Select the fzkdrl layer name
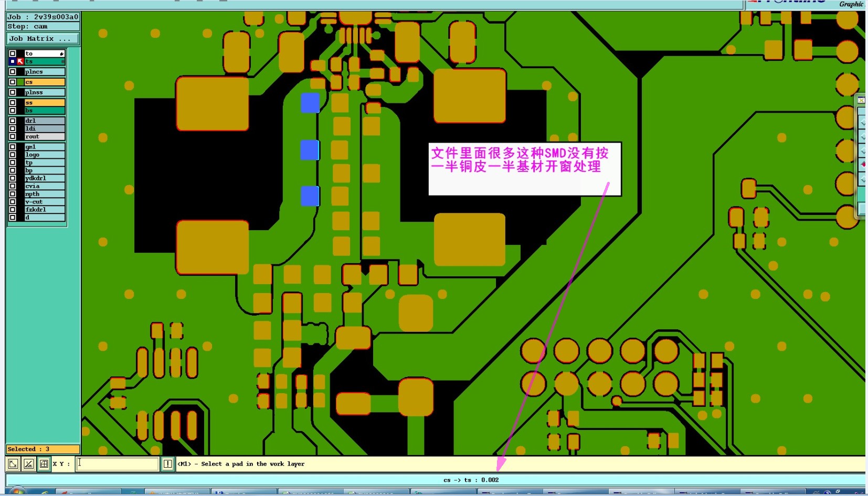This screenshot has height=496, width=868. 45,210
